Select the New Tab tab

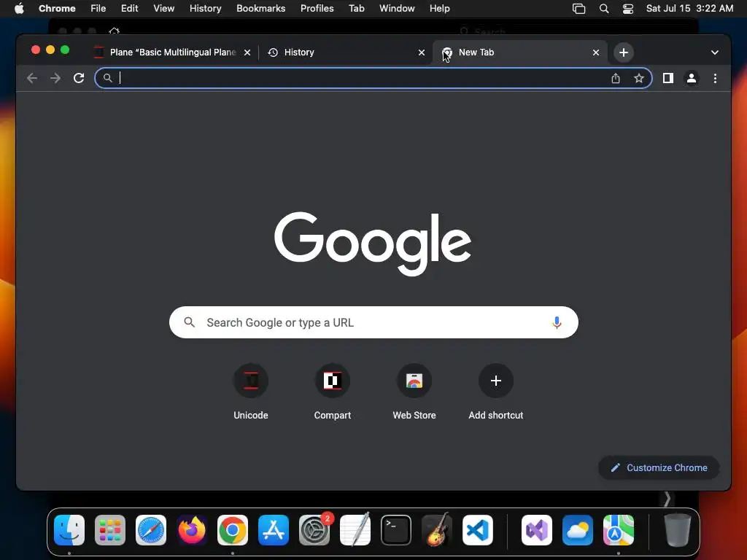coord(519,52)
